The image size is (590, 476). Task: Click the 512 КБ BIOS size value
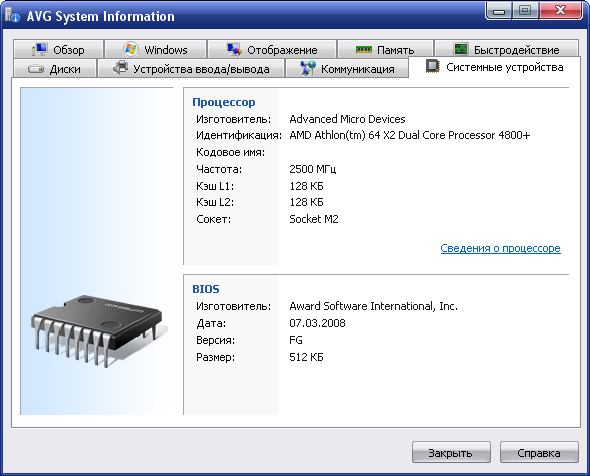point(306,357)
